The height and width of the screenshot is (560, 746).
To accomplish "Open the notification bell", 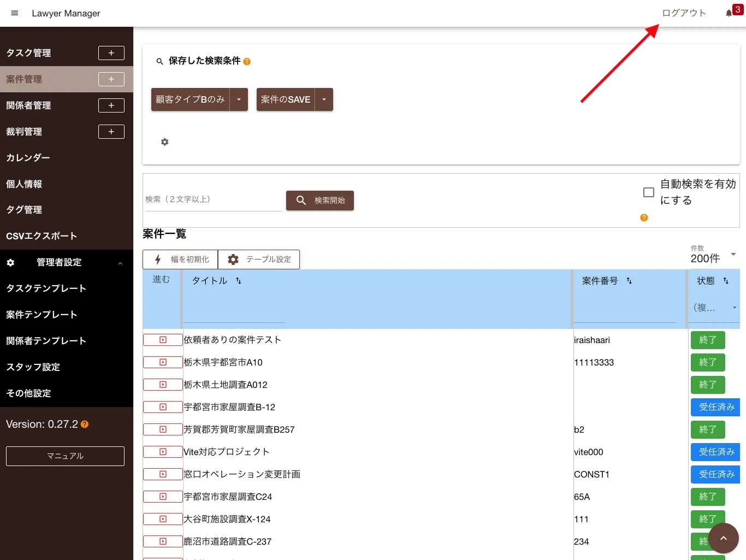I will (729, 13).
